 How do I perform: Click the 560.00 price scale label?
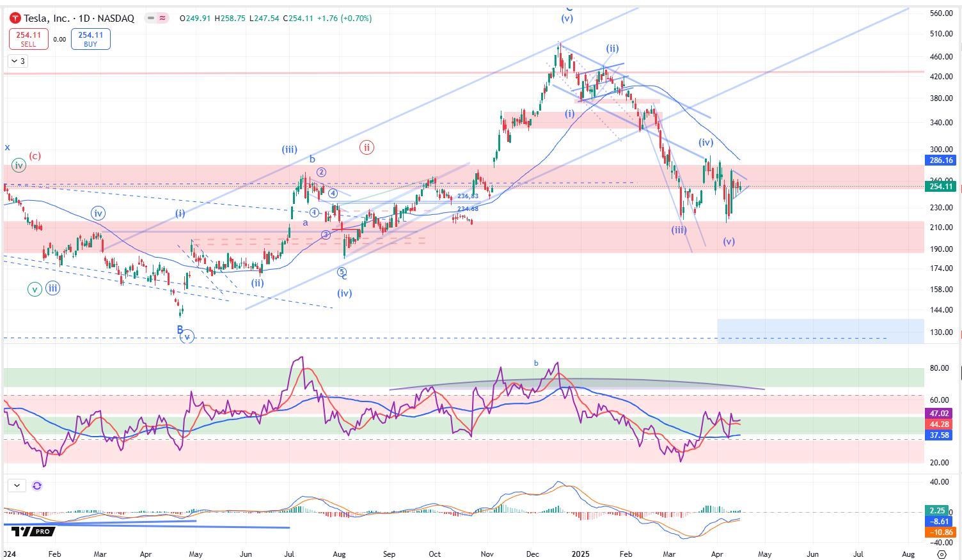click(x=942, y=13)
